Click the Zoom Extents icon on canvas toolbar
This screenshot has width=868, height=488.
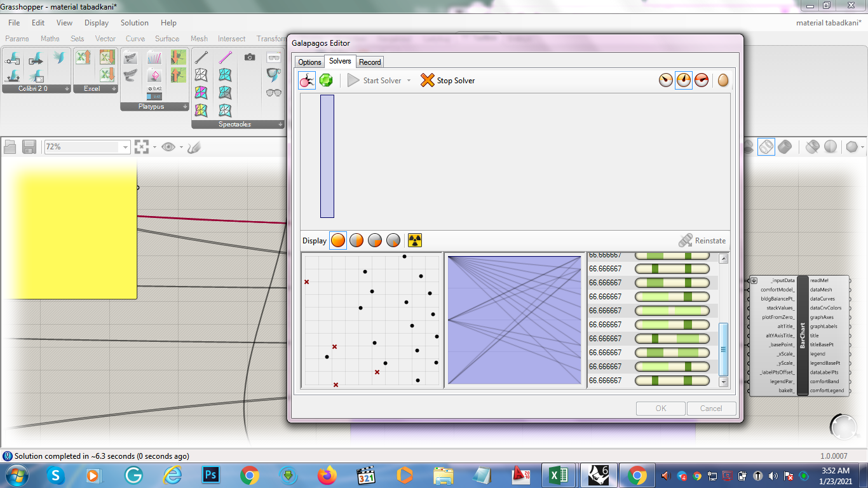pyautogui.click(x=141, y=147)
